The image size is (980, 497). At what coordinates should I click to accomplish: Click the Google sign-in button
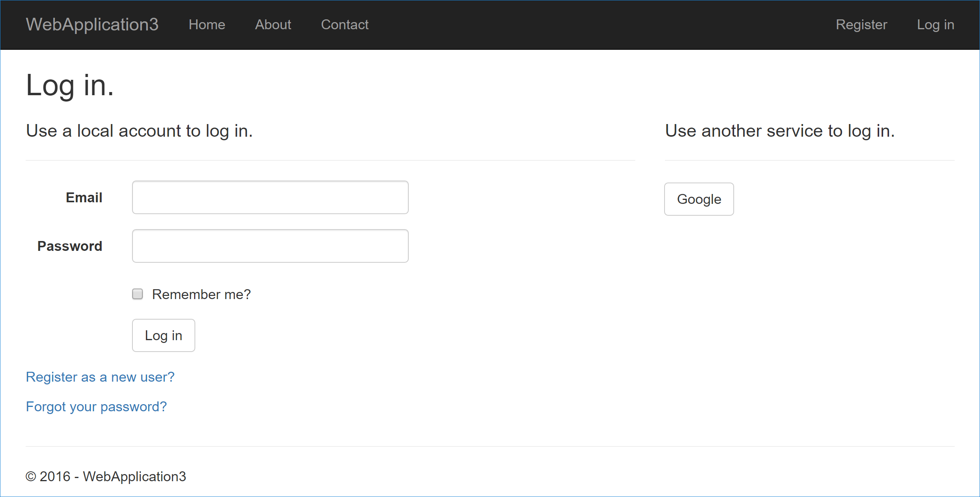pos(699,198)
